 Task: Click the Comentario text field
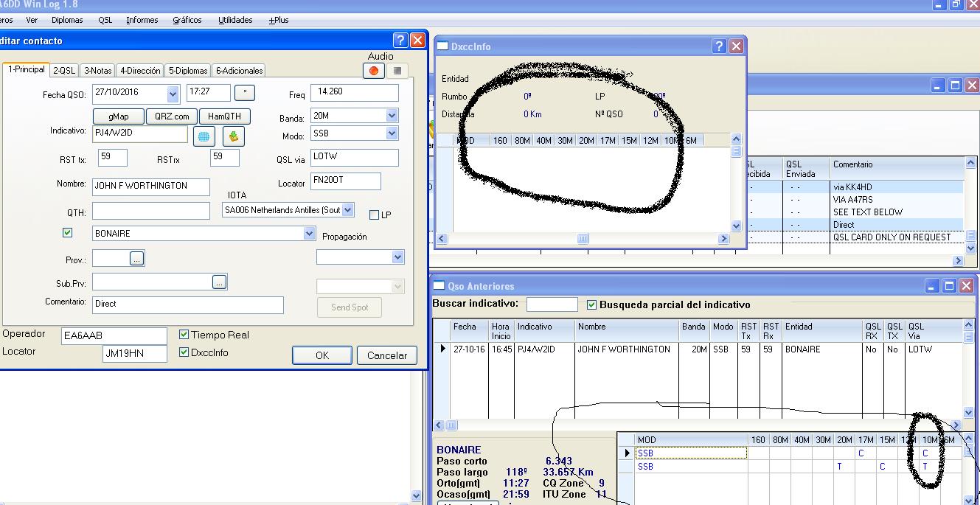click(x=187, y=304)
